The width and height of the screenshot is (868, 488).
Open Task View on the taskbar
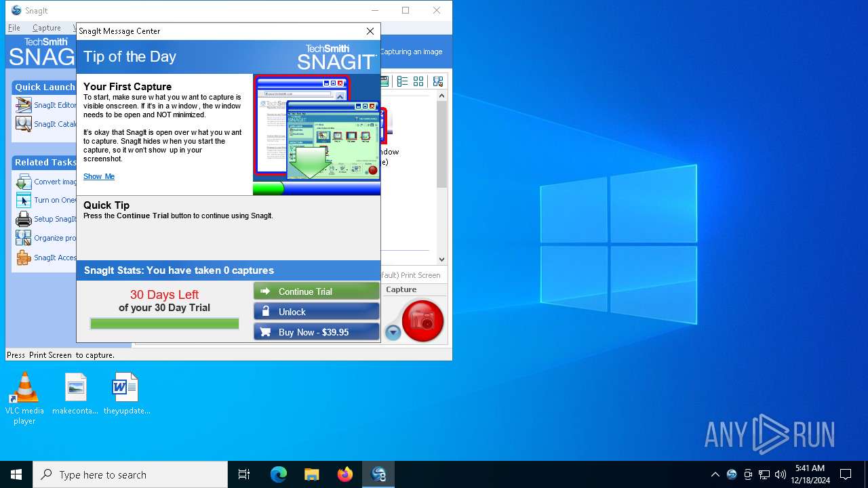(244, 474)
